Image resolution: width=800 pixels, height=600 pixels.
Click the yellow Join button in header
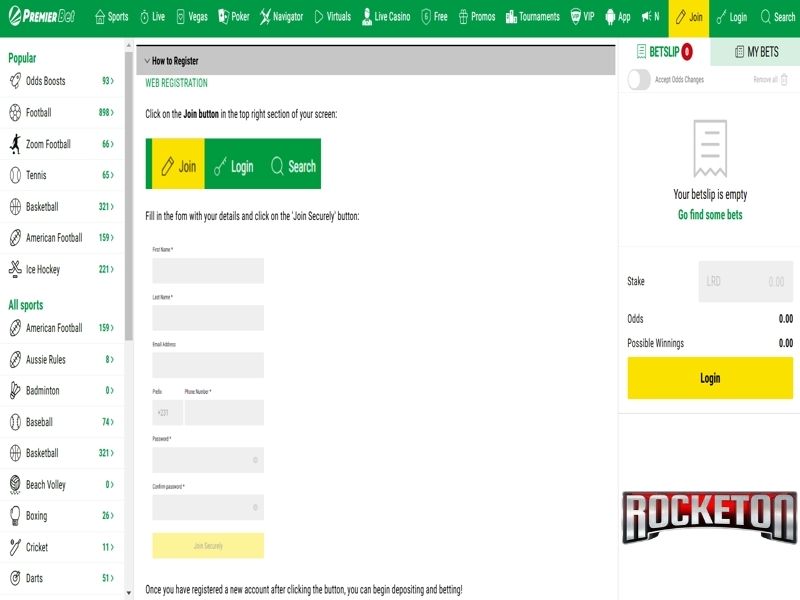click(x=689, y=18)
